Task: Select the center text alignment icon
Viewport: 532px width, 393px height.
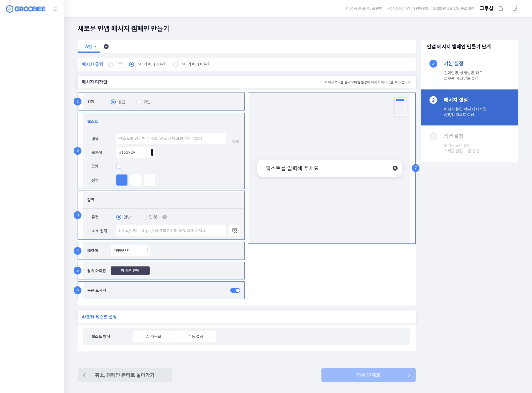Action: (136, 180)
